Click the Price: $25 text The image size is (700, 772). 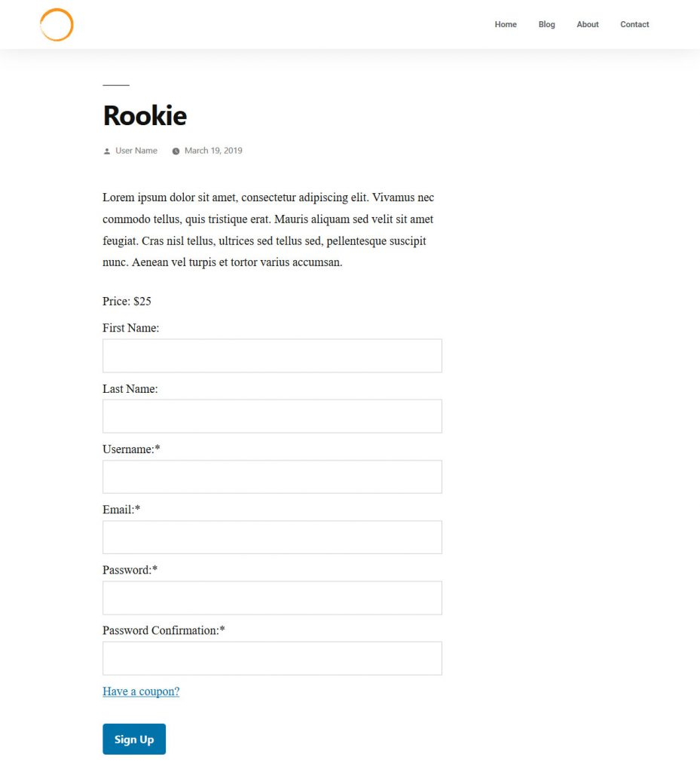pos(127,302)
